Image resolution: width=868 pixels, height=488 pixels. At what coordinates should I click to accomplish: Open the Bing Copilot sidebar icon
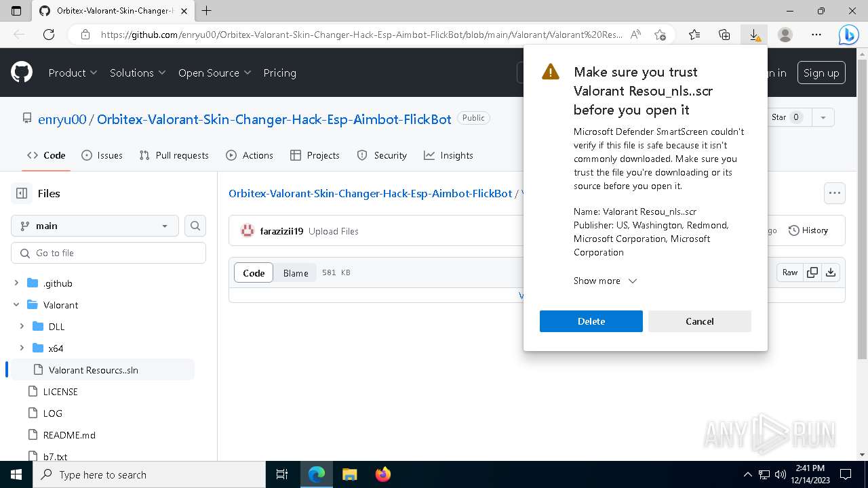848,35
